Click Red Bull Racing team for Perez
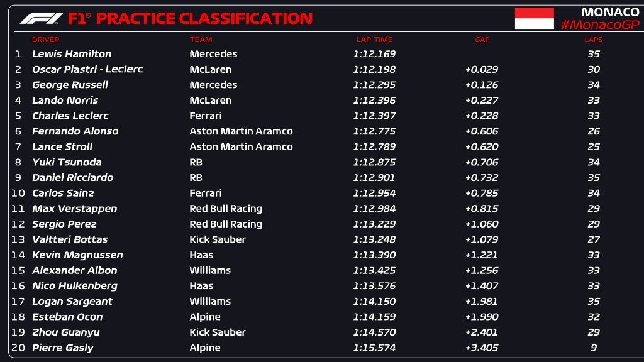This screenshot has width=644, height=362. [x=226, y=224]
